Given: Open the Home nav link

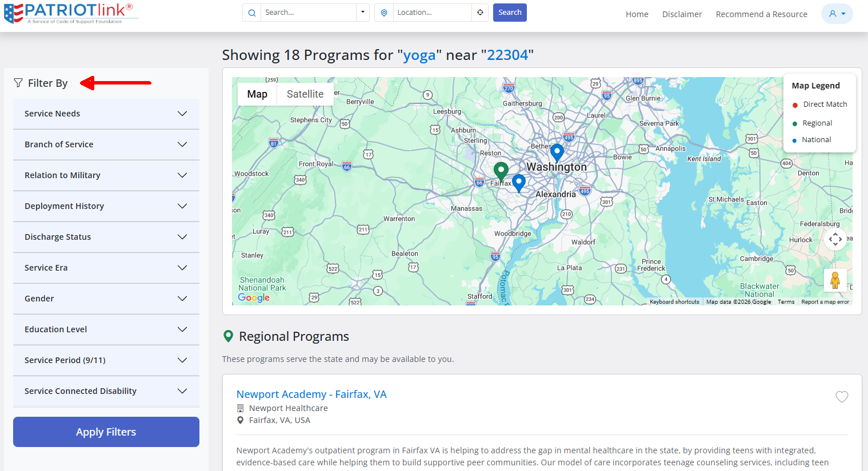Looking at the screenshot, I should 637,14.
